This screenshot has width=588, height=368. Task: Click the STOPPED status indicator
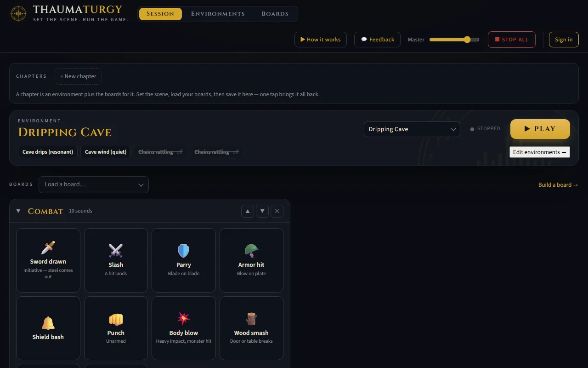click(485, 129)
